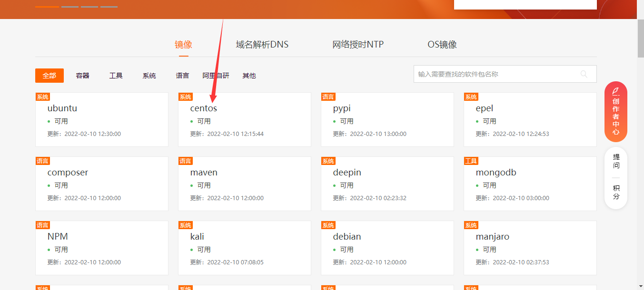Open the maven mirror card
Screen dimensions: 644x290
tap(245, 184)
